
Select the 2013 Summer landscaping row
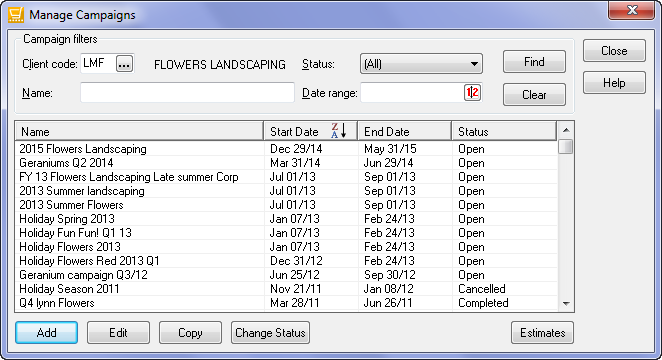[287, 190]
